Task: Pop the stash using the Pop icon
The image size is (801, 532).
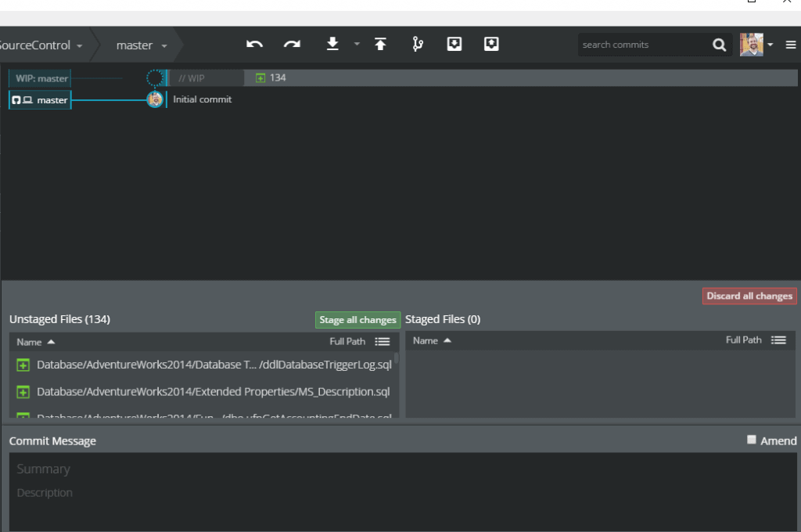Action: pos(491,45)
